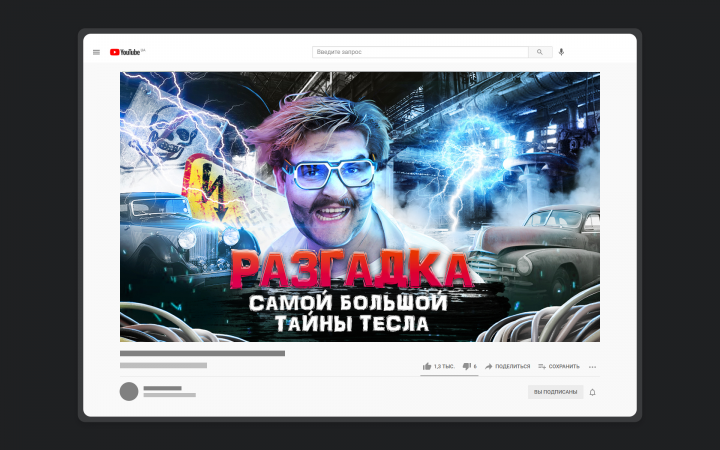Focus the "Введите запрос" search field
Image resolution: width=720 pixels, height=450 pixels.
click(420, 52)
